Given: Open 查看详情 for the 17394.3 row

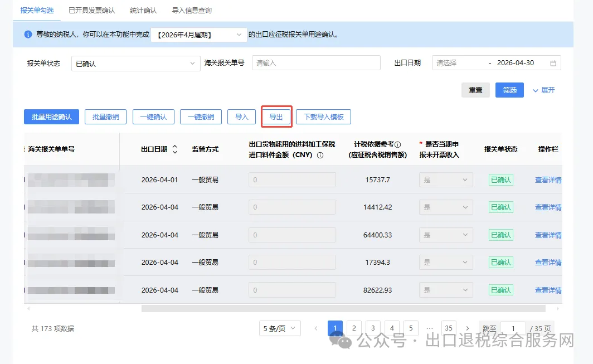Looking at the screenshot, I should coord(548,263).
